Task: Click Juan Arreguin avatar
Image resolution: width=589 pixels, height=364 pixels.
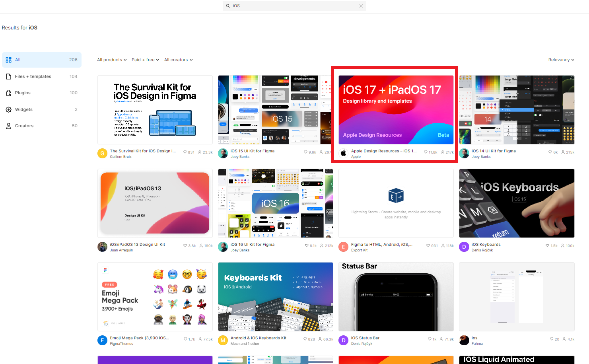Action: [103, 247]
